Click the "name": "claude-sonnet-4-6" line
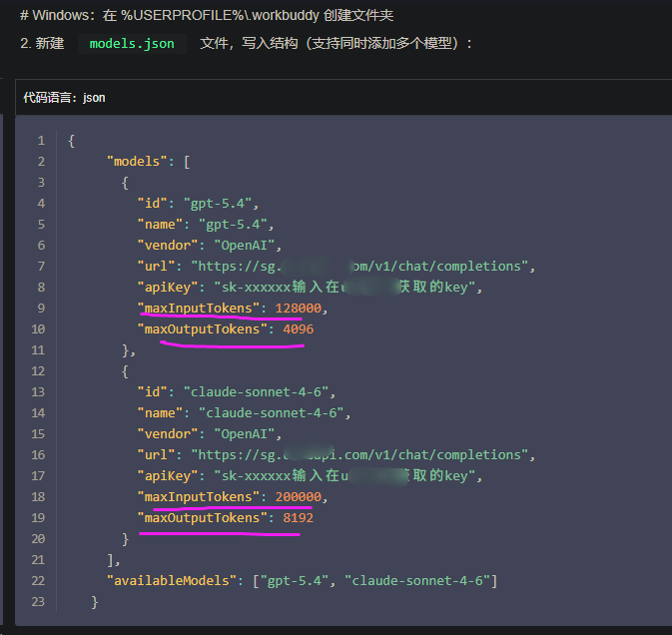Screen dimensions: 672x635 245,413
